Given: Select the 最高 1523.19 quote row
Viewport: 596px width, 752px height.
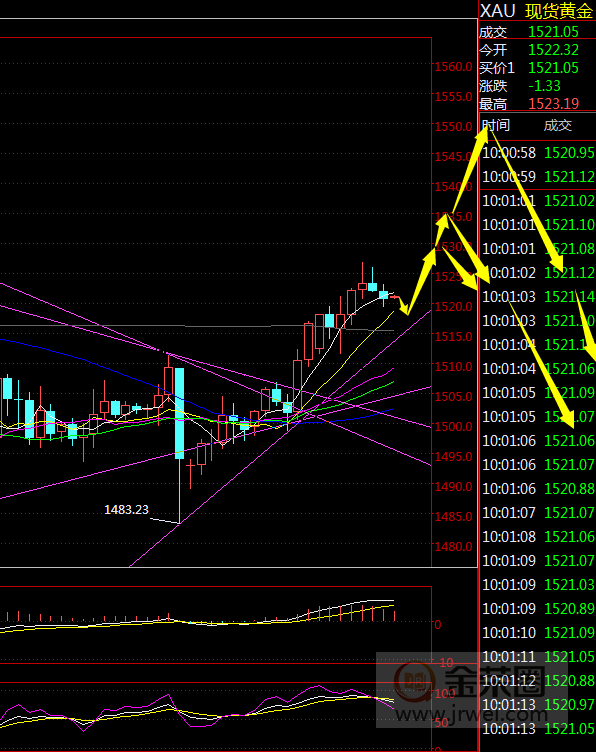Looking at the screenshot, I should pos(537,104).
